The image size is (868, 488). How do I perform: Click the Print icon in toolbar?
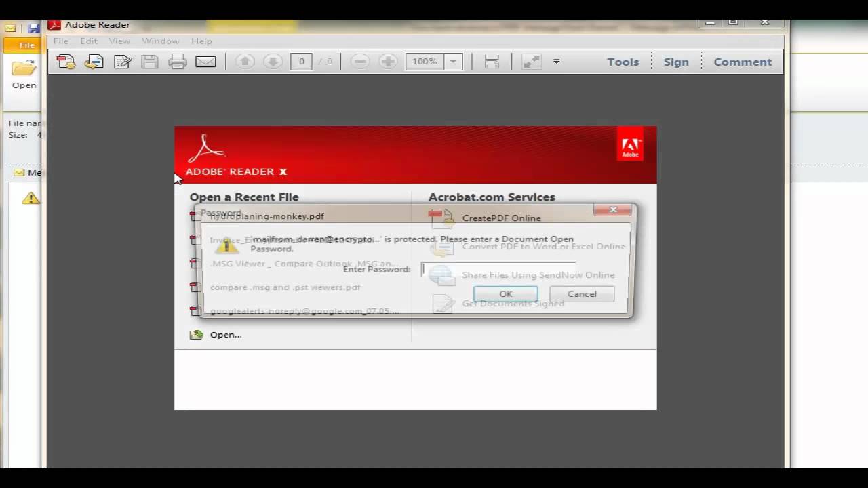point(178,62)
